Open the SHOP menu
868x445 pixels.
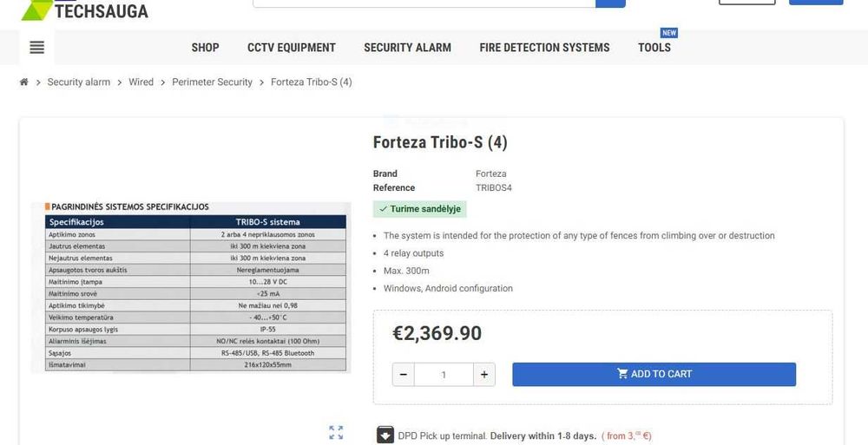click(x=205, y=48)
